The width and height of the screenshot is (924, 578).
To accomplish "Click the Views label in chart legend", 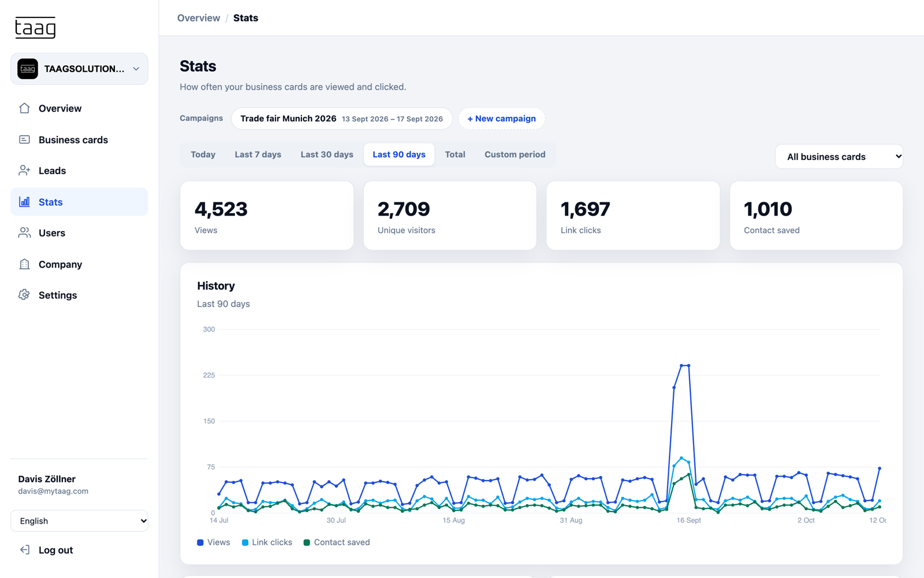I will click(x=218, y=542).
